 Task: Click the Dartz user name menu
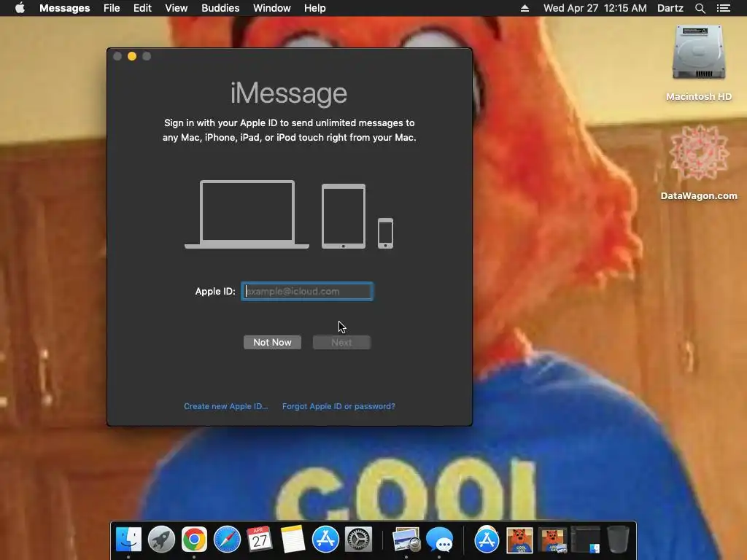click(x=670, y=8)
